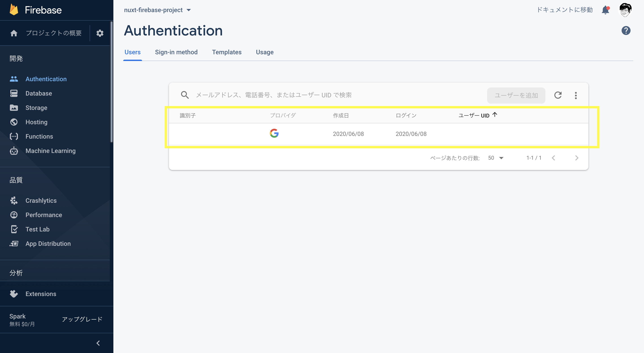Click the ユーザーを追加 button

516,95
